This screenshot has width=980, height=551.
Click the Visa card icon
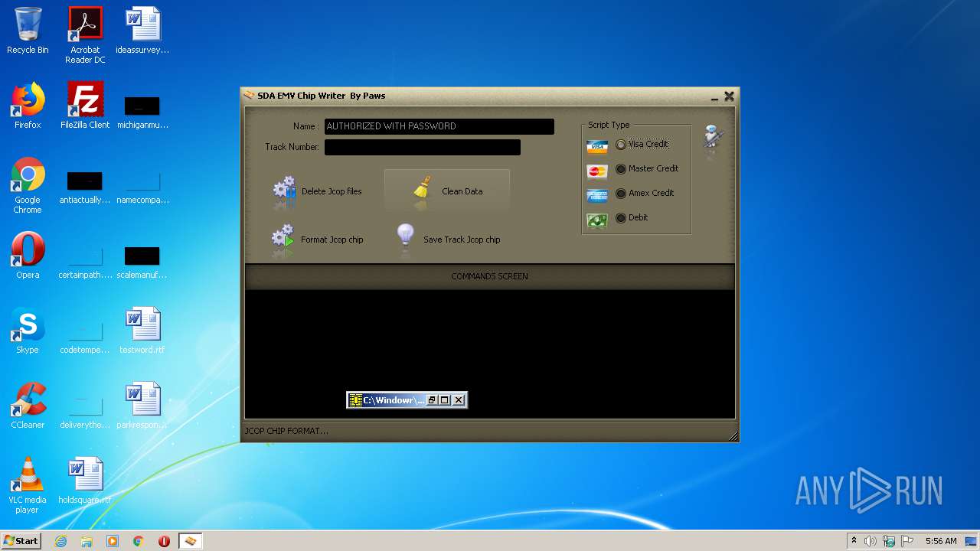click(x=597, y=146)
